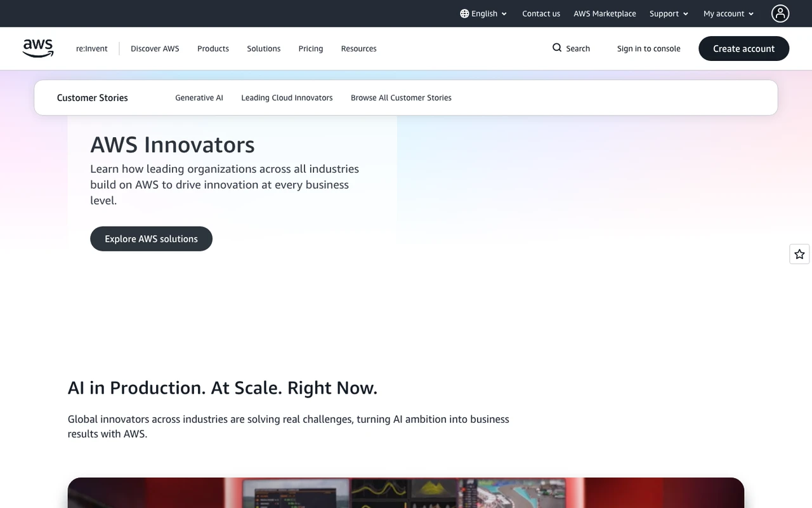This screenshot has width=812, height=508.
Task: Open the Resources menu
Action: (x=359, y=48)
